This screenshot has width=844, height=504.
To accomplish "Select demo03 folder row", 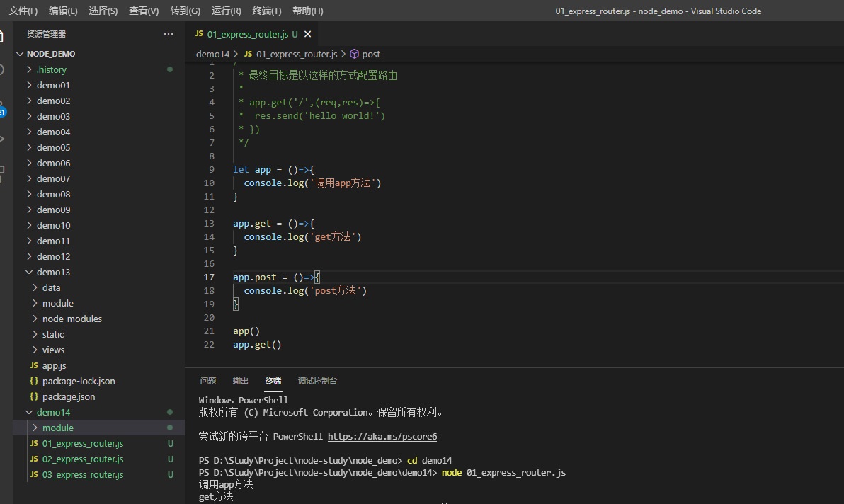I will point(99,116).
